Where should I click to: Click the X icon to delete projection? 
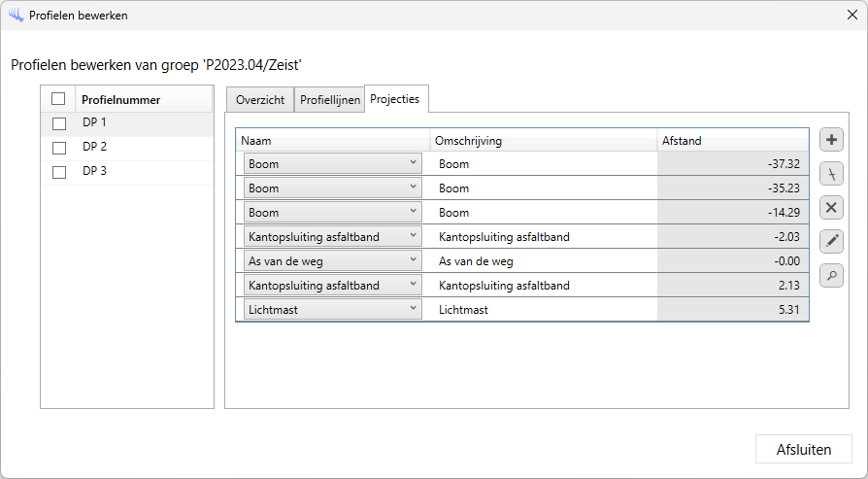(831, 207)
